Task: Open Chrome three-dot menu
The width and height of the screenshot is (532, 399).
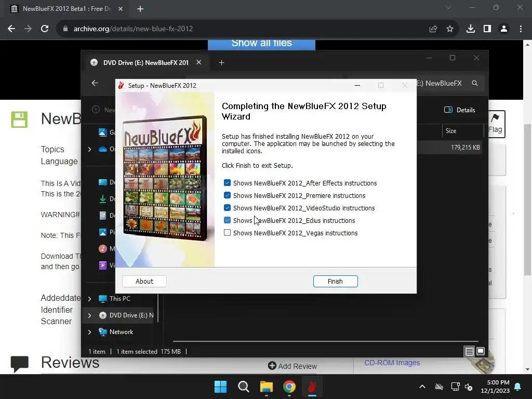Action: click(x=521, y=29)
